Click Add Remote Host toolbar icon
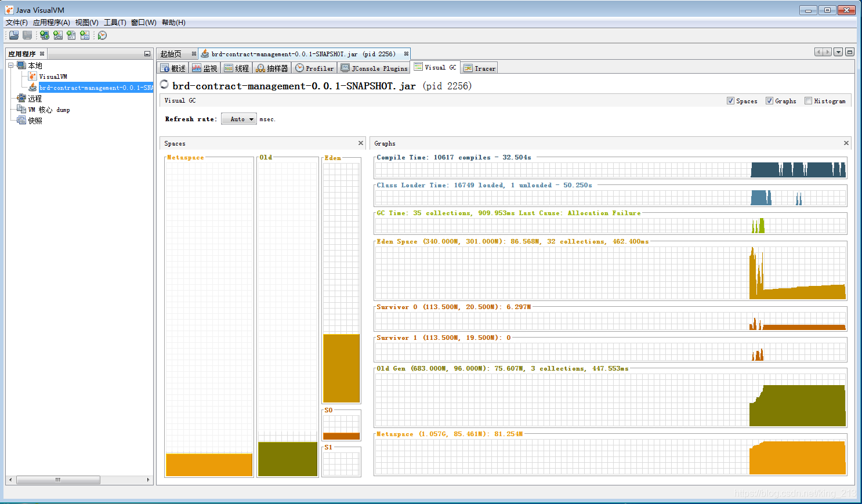Screen dimensions: 862x504 45,35
